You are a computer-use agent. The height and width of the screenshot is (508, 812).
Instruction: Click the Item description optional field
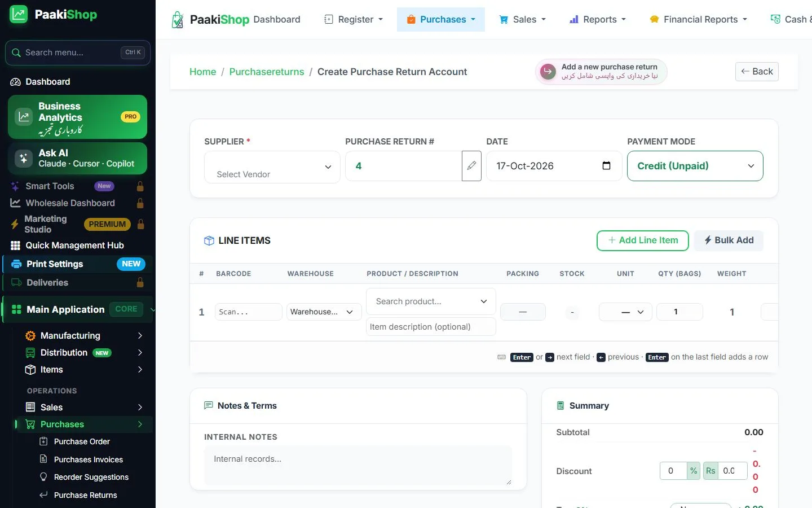click(x=431, y=327)
